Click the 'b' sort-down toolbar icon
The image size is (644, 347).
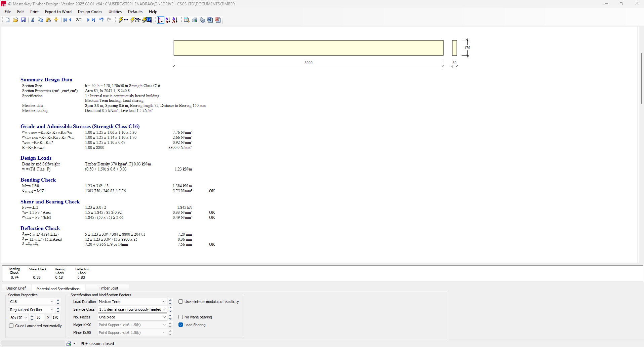(x=161, y=20)
